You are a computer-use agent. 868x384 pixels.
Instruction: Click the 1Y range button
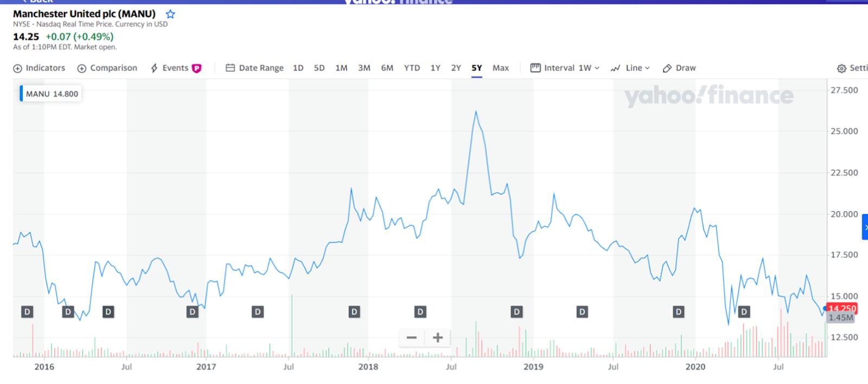(435, 68)
